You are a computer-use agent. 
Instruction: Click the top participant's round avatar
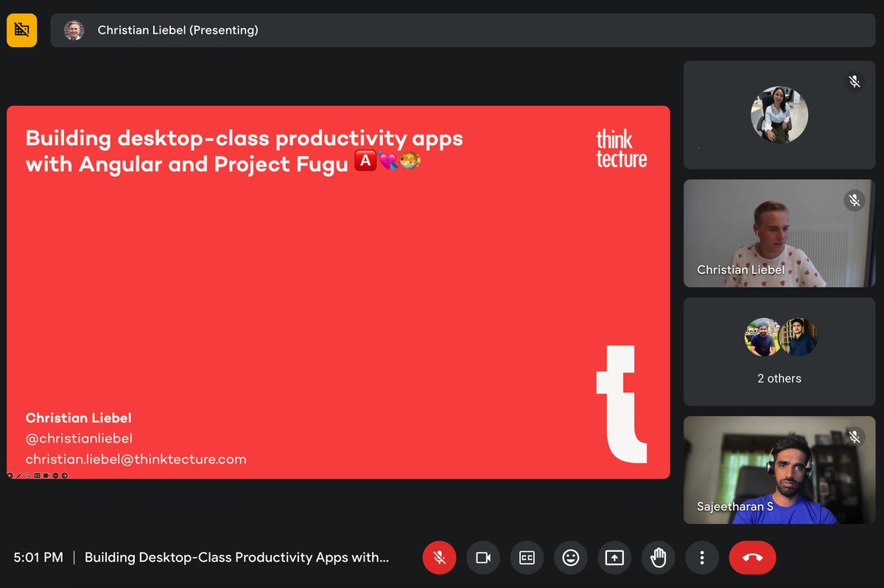pyautogui.click(x=779, y=115)
